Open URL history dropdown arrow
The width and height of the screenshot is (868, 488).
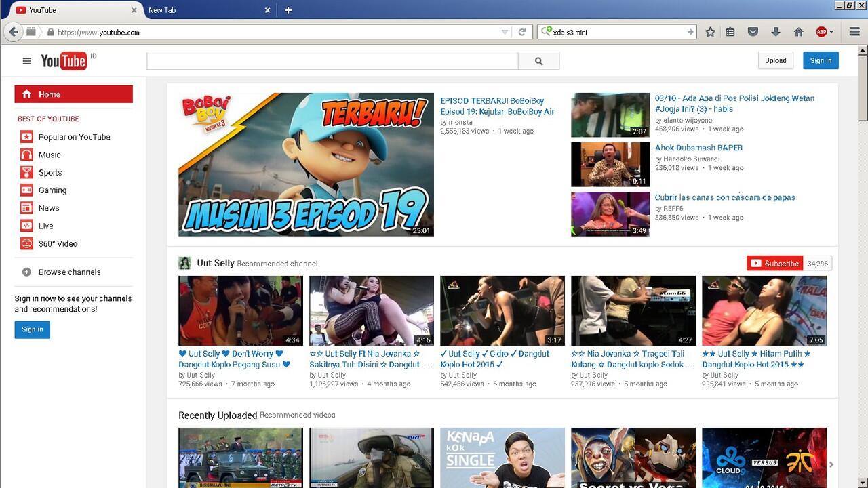pos(505,32)
